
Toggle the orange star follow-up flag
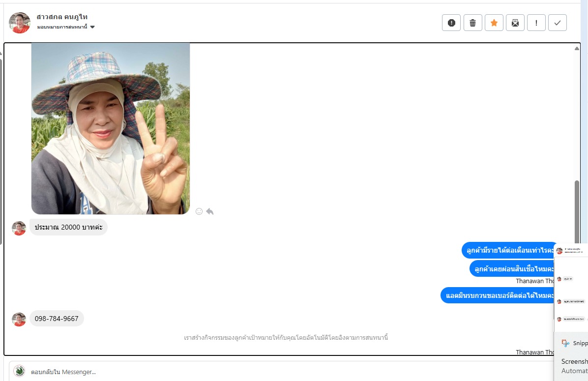tap(494, 23)
